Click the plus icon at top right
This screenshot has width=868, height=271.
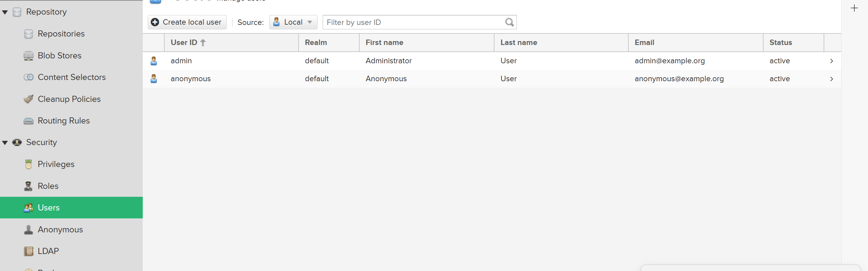pyautogui.click(x=854, y=9)
